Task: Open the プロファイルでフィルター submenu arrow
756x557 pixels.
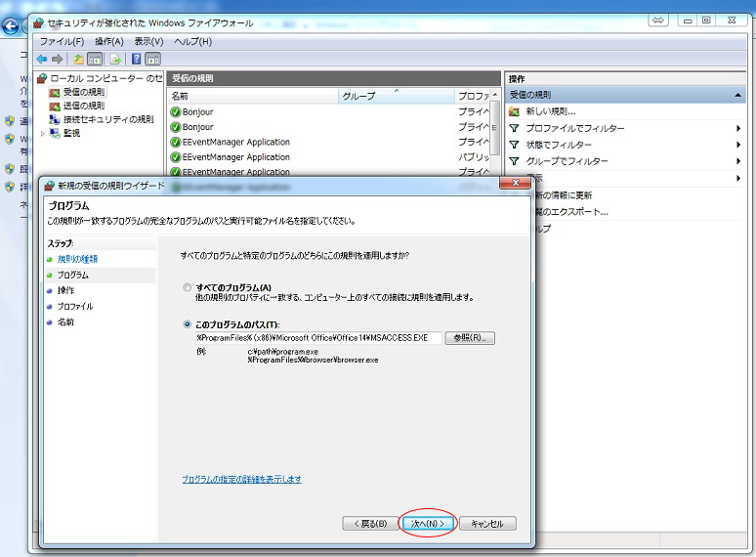Action: [x=738, y=128]
